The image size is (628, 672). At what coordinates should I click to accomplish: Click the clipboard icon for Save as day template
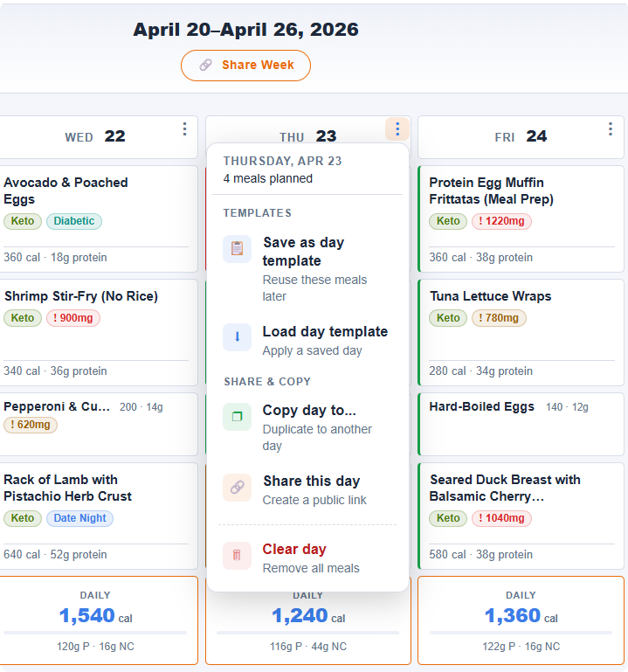click(237, 250)
